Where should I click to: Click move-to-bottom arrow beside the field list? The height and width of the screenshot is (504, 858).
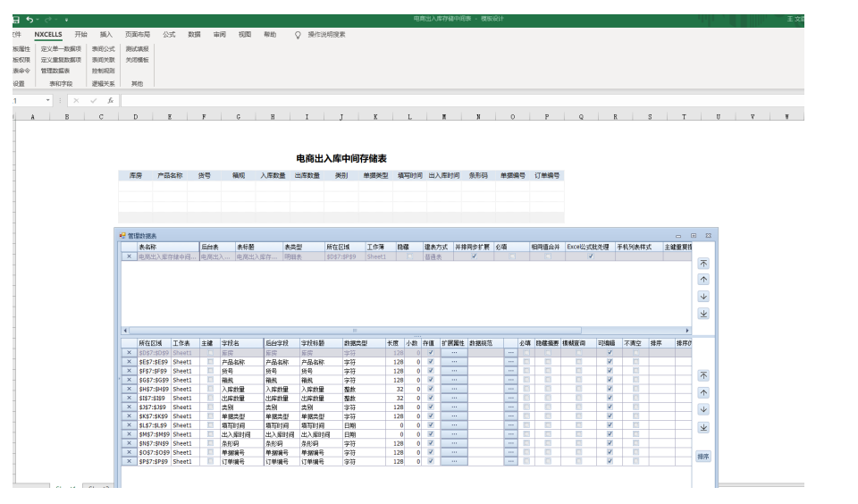pos(703,427)
